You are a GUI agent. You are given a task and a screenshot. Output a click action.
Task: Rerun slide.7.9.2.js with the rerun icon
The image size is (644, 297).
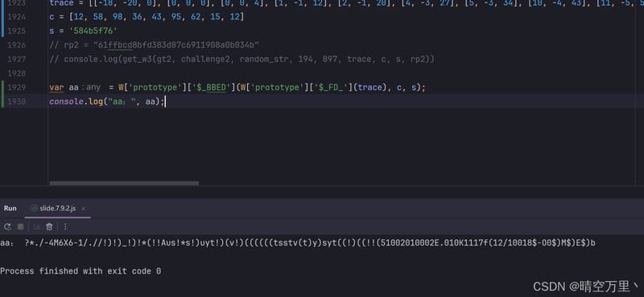tap(7, 226)
